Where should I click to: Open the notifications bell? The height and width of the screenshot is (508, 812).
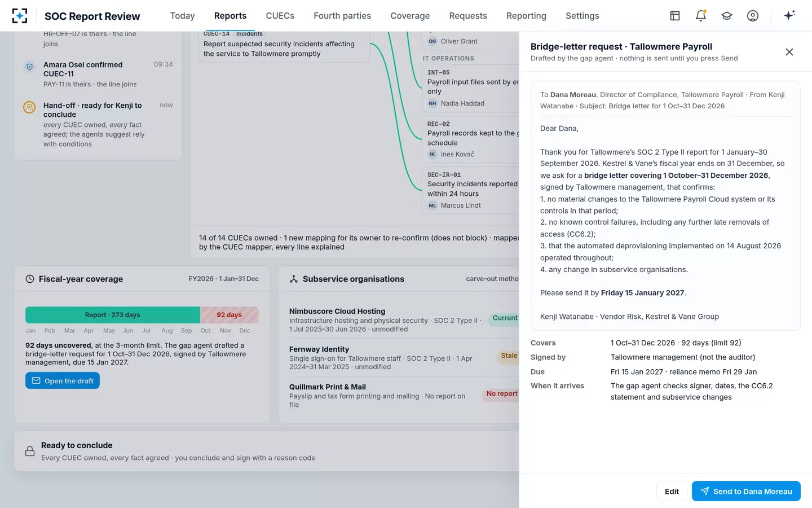click(x=701, y=16)
